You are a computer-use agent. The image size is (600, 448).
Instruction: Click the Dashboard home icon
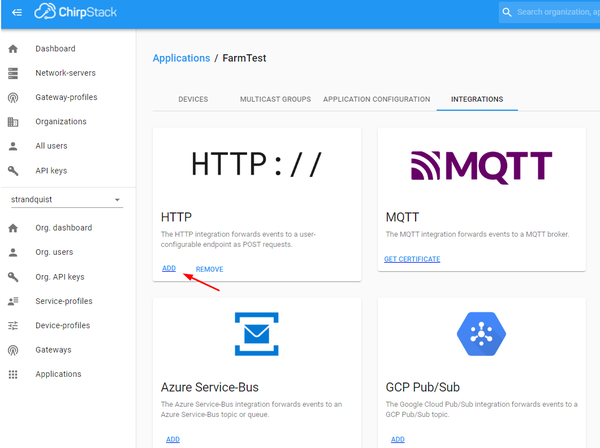(13, 49)
